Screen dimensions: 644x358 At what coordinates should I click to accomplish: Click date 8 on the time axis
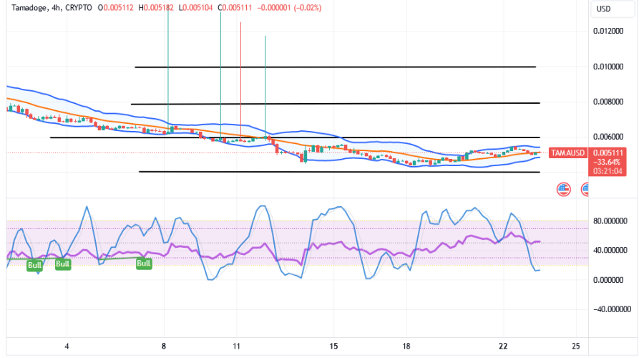(163, 346)
